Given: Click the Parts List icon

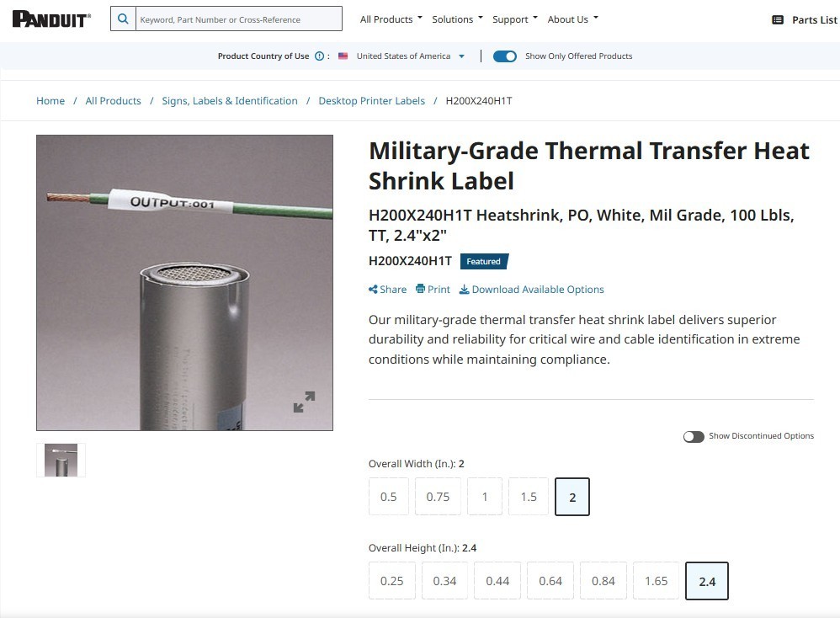Looking at the screenshot, I should (778, 20).
